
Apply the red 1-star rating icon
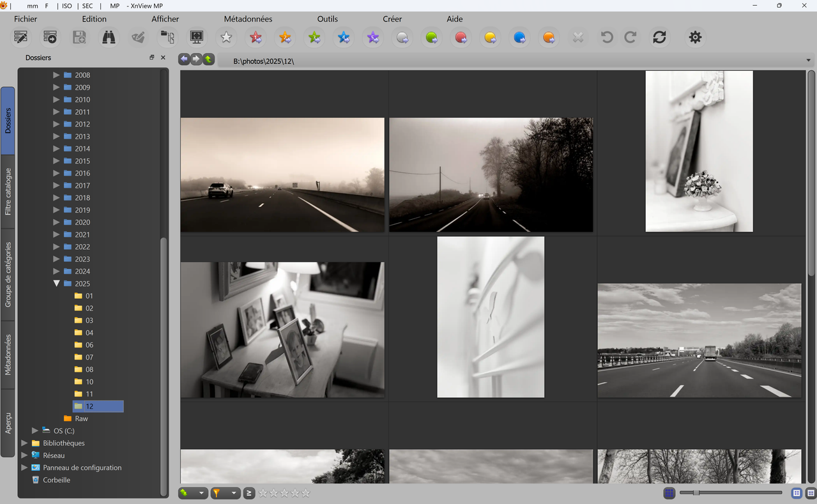point(256,38)
